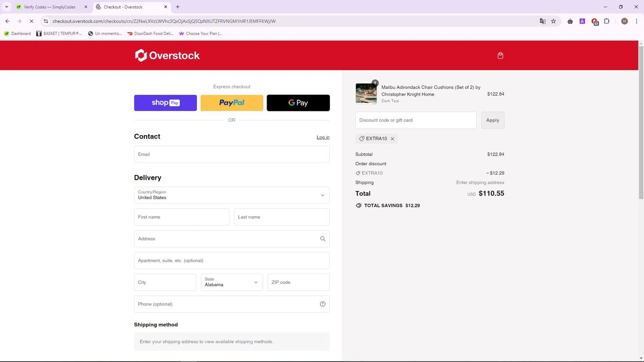
Task: Open the browser extensions puzzle icon
Action: point(607,21)
